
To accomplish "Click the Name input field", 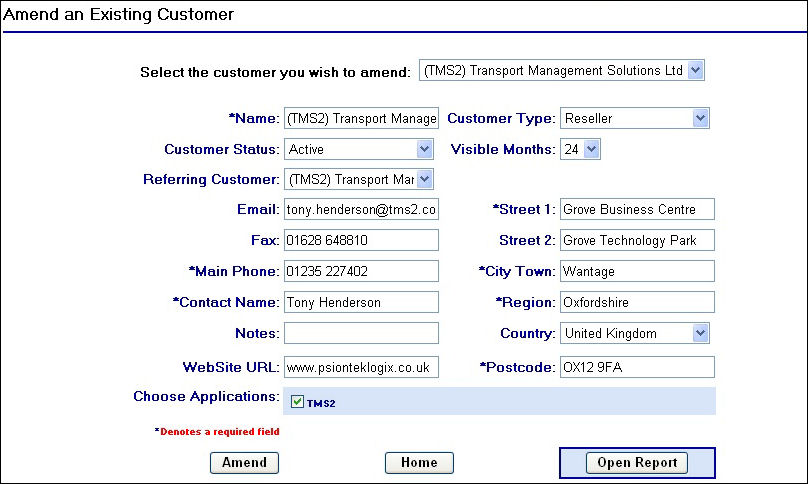I will tap(361, 118).
